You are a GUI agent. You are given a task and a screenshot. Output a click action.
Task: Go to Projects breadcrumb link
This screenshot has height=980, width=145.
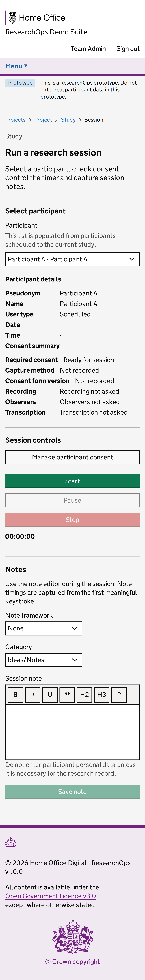click(x=15, y=120)
